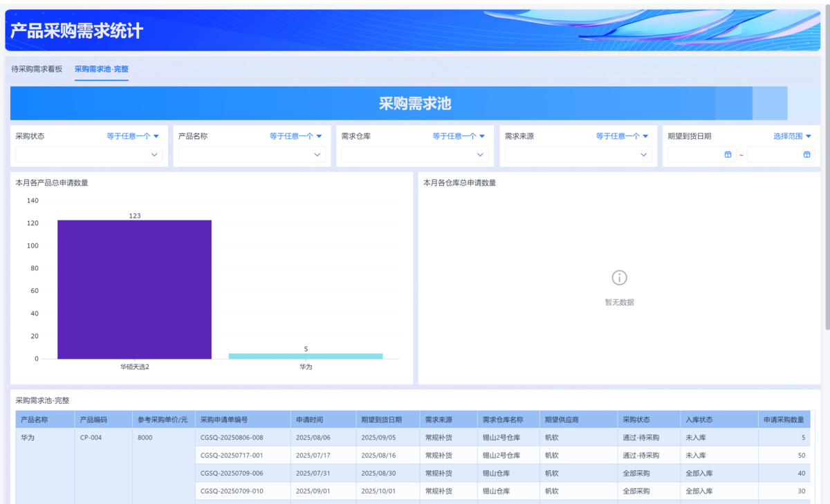Image resolution: width=830 pixels, height=504 pixels.
Task: Click the 华硕天选2 axis label
Action: click(x=135, y=367)
